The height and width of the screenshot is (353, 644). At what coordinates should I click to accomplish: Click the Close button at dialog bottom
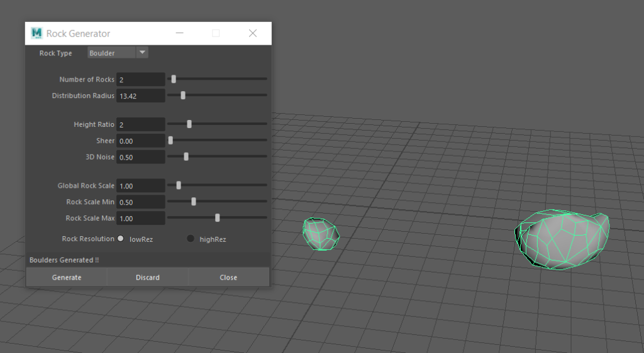228,278
